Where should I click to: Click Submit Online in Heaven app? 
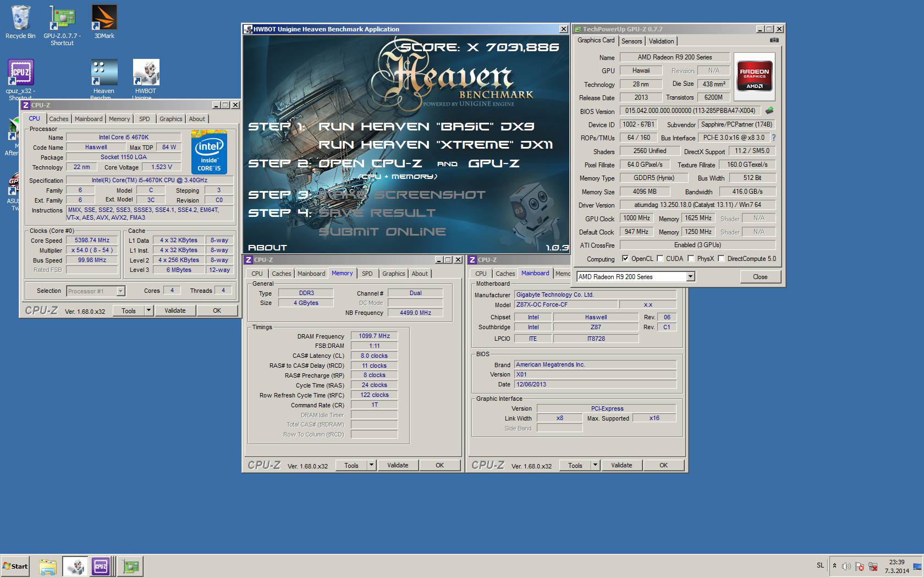point(382,232)
